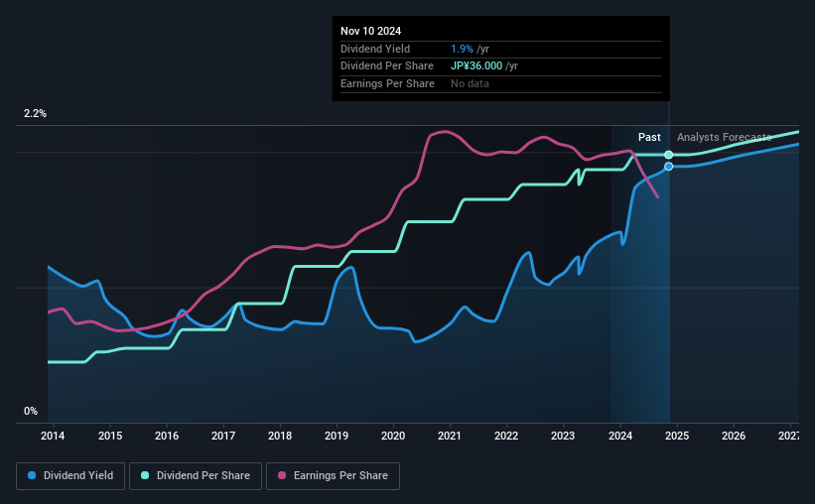815x504 pixels.
Task: Toggle the Dividend Yield legend button
Action: tap(70, 476)
